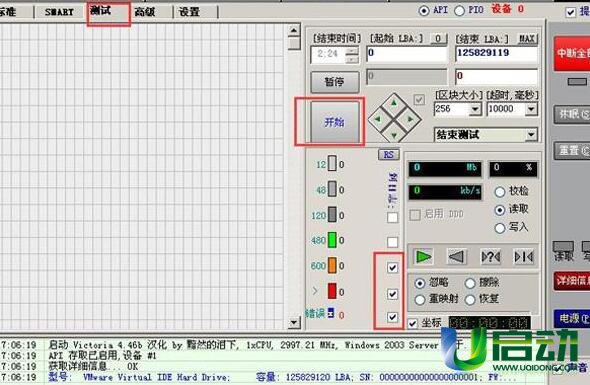Toggle the checkbox next to the 600 ms block
Screen dimensions: 590x385
pos(392,268)
